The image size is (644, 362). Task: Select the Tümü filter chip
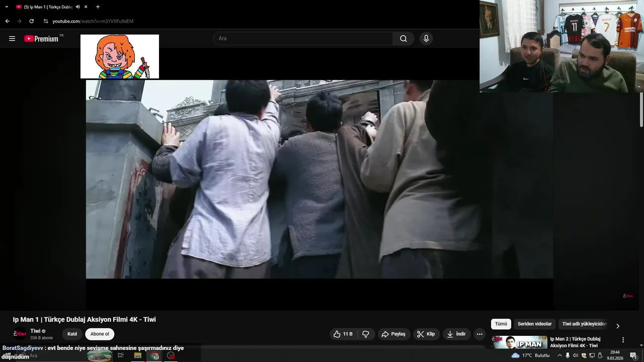point(501,324)
